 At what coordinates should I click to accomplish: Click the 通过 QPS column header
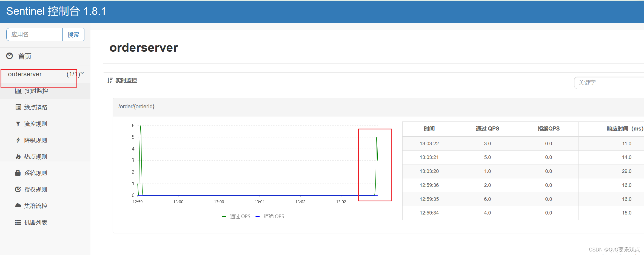tap(487, 129)
